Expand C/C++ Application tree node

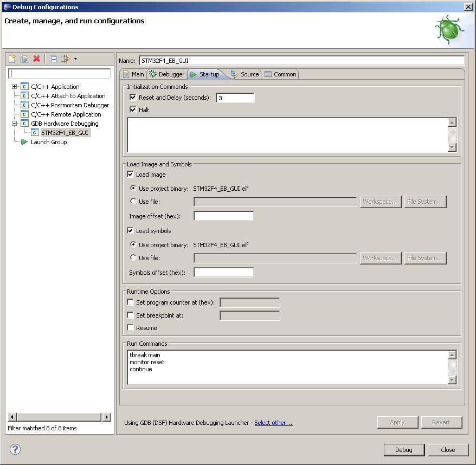pos(14,87)
